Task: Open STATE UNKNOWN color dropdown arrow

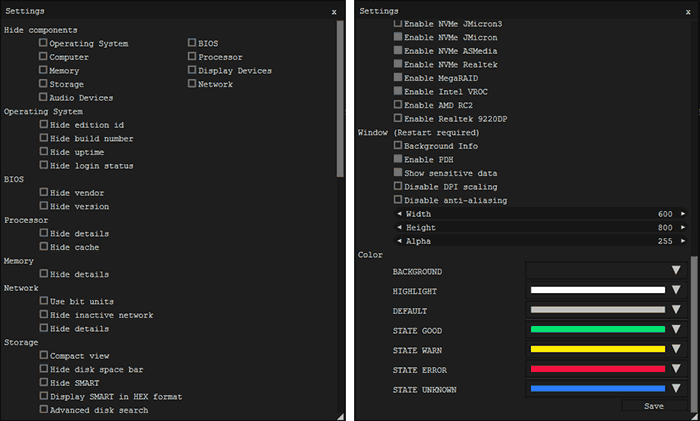Action: point(676,388)
